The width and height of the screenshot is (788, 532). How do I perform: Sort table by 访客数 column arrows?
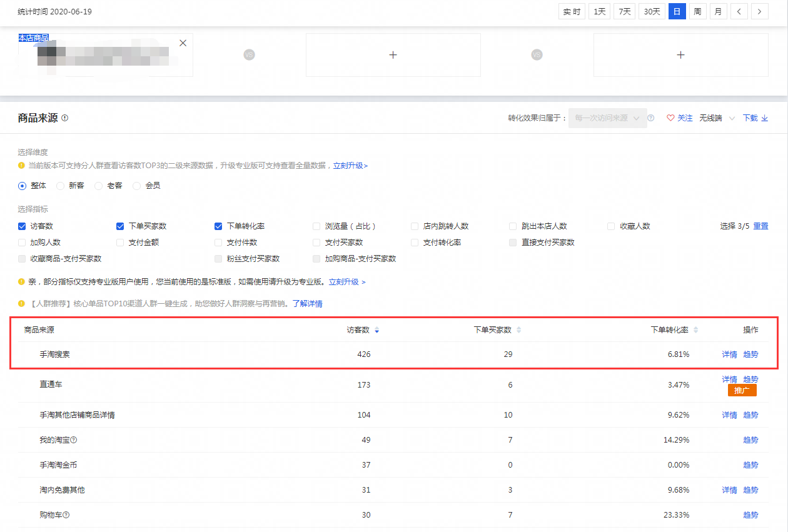[376, 330]
